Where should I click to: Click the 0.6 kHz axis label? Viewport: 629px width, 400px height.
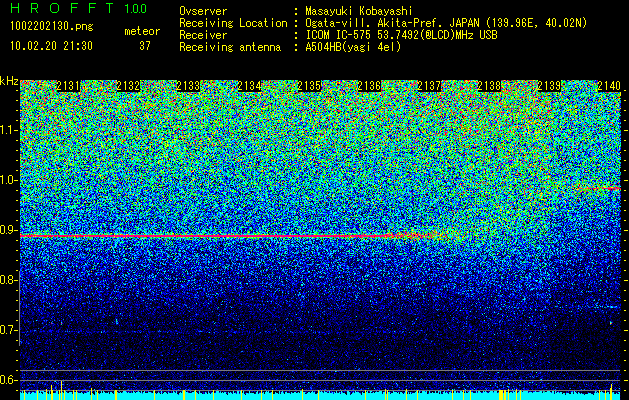click(x=9, y=380)
